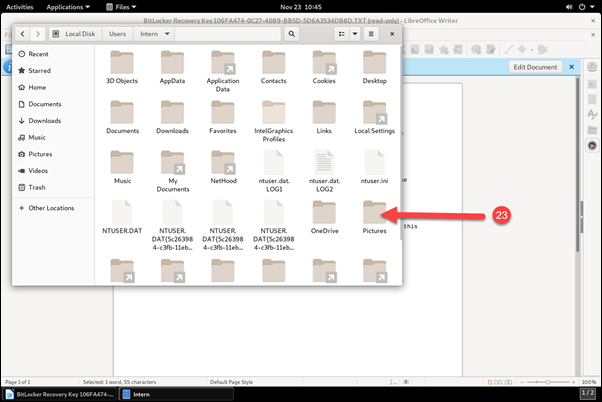This screenshot has height=402, width=602.
Task: Open Starred in the sidebar
Action: pyautogui.click(x=53, y=71)
